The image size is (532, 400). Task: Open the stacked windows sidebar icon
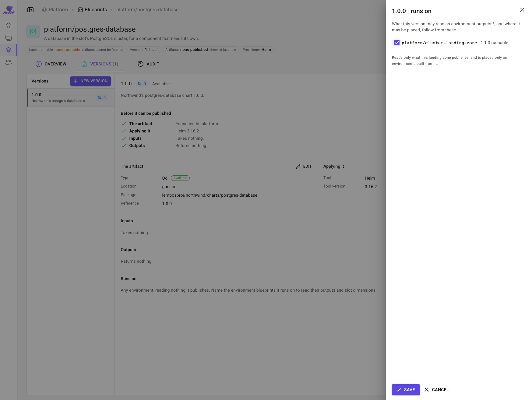9,38
